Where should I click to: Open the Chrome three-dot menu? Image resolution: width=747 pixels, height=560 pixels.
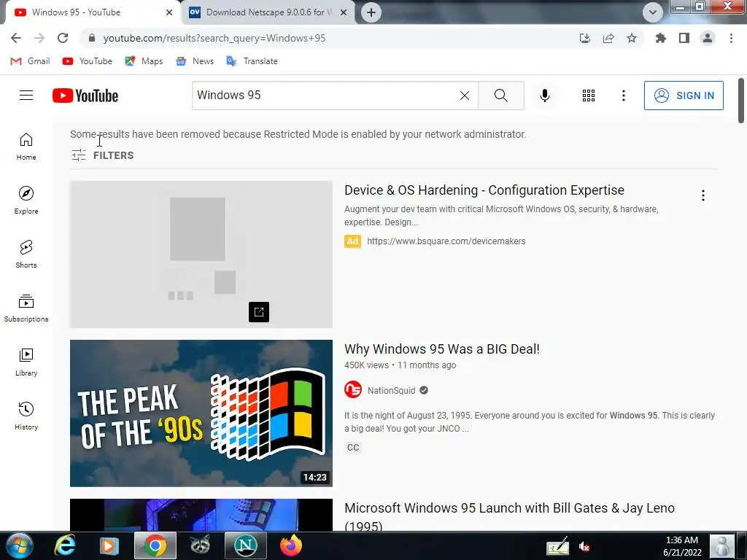pos(731,38)
